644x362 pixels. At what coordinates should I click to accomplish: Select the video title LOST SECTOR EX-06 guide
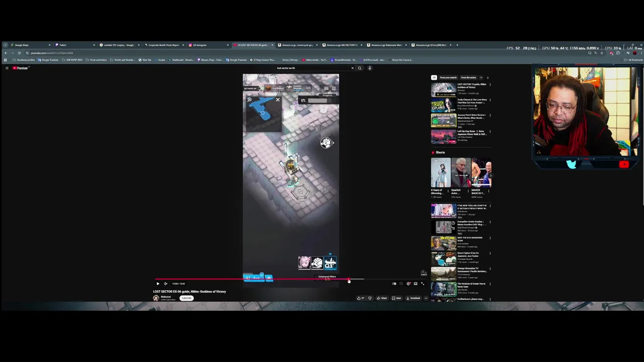click(190, 292)
